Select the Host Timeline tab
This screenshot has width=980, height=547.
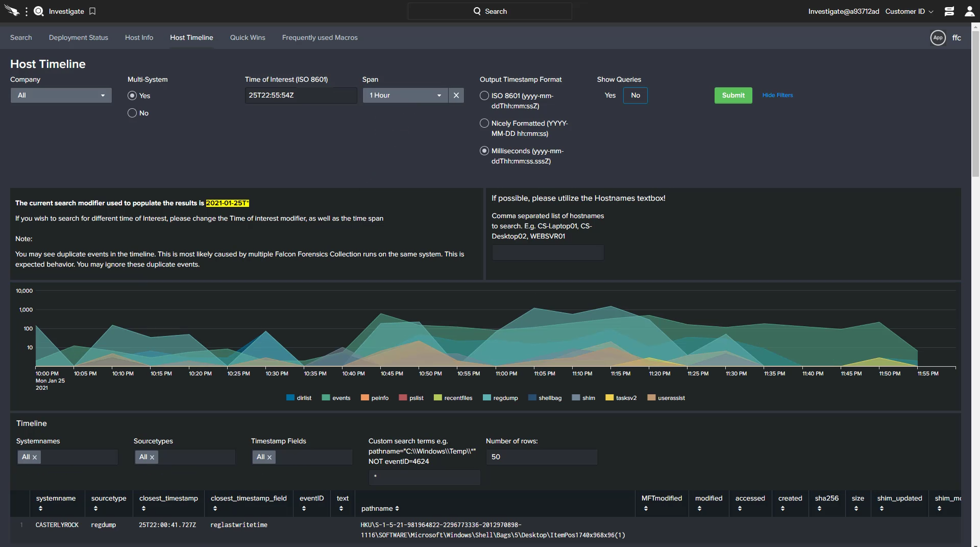(x=191, y=38)
